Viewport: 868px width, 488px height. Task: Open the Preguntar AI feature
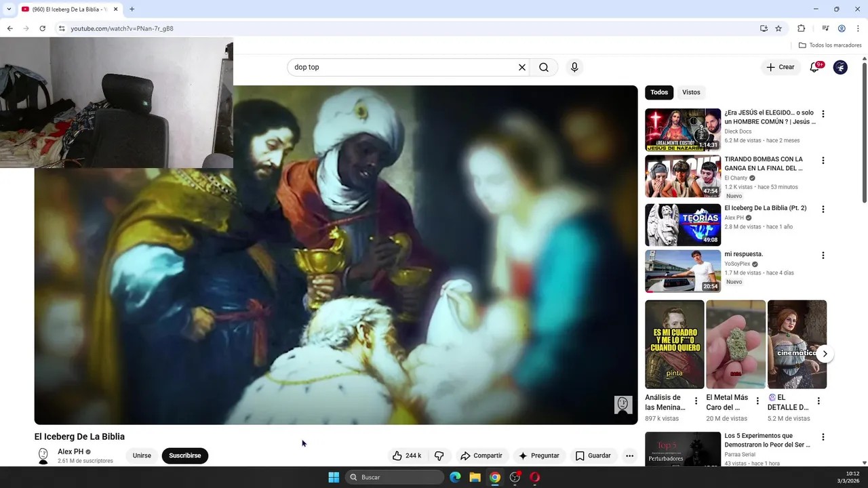click(539, 455)
